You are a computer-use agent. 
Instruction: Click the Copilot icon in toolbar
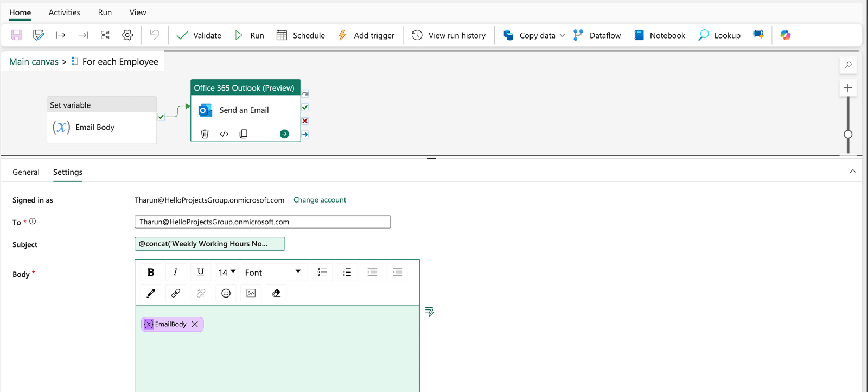pyautogui.click(x=786, y=35)
